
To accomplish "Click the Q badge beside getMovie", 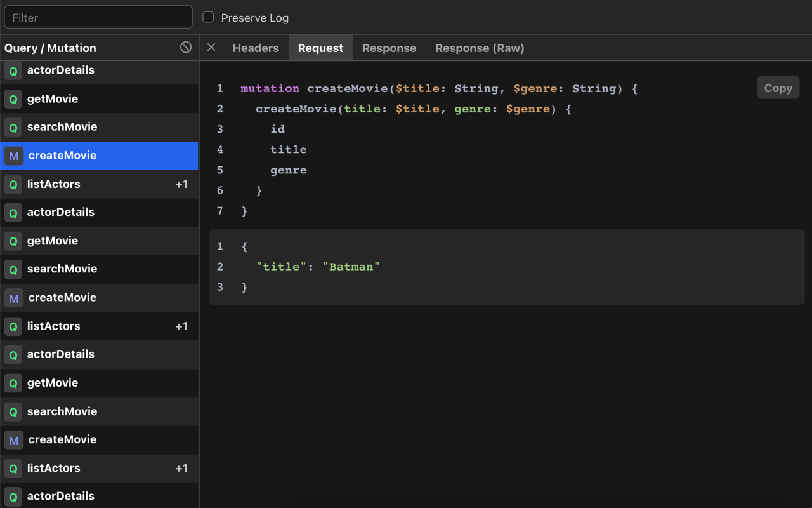I will point(13,98).
